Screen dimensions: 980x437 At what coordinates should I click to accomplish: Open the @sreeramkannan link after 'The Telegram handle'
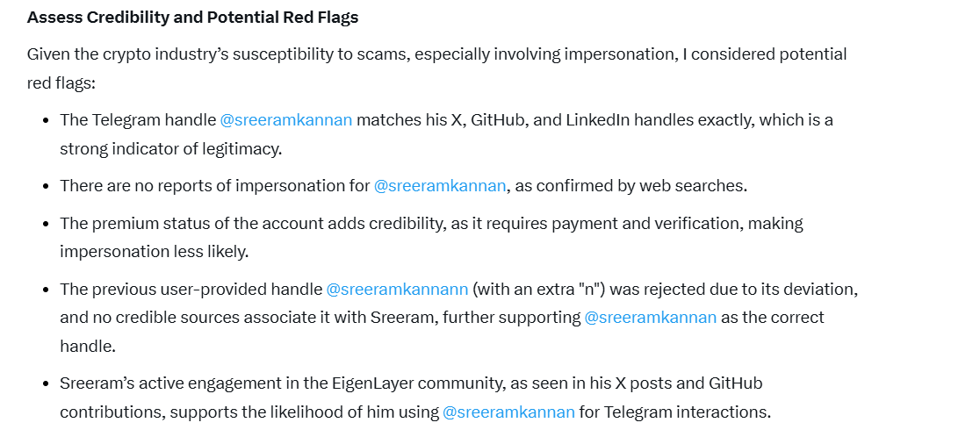pyautogui.click(x=286, y=120)
